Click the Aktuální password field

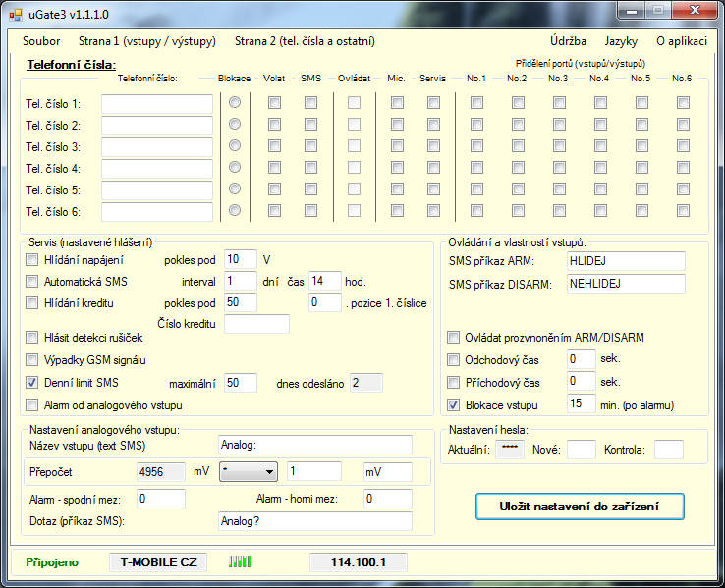coord(510,450)
